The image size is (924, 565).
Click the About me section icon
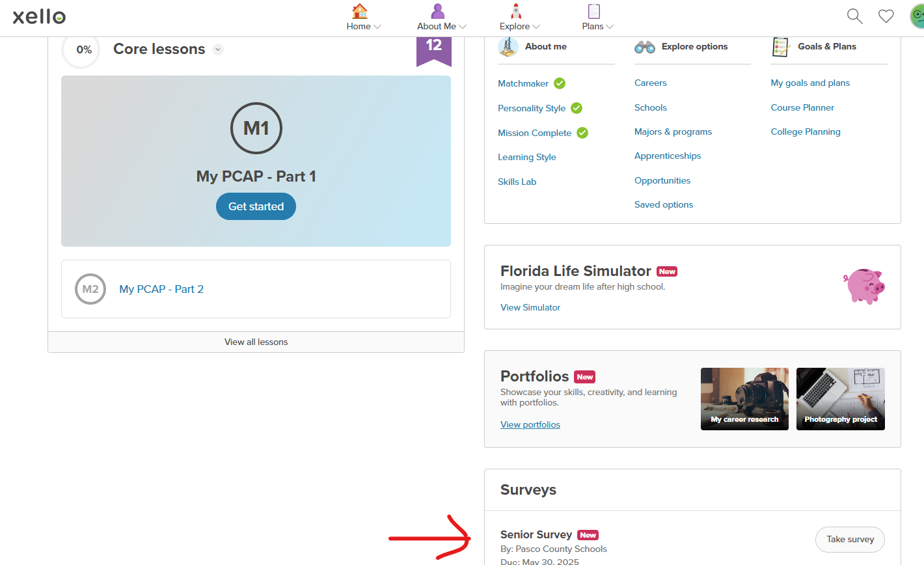click(x=508, y=47)
